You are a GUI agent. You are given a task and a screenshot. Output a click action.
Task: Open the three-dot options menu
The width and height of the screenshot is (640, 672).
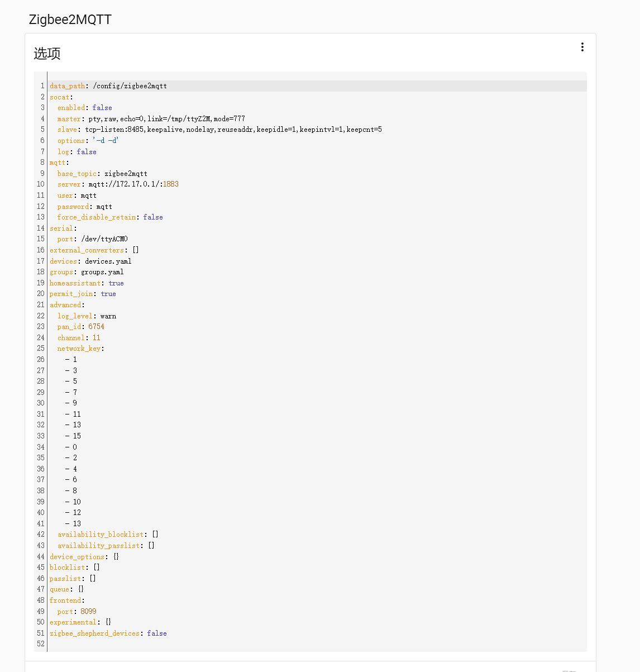[x=582, y=47]
